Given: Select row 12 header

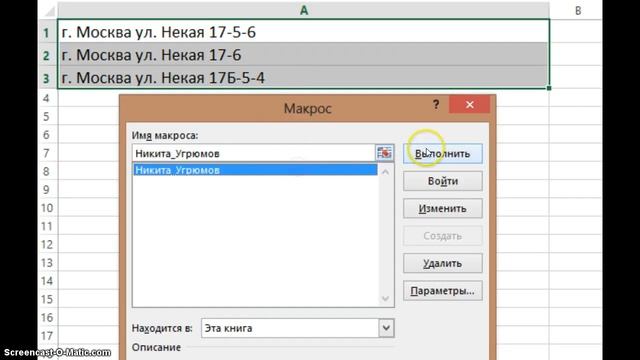Looking at the screenshot, I should [x=47, y=244].
